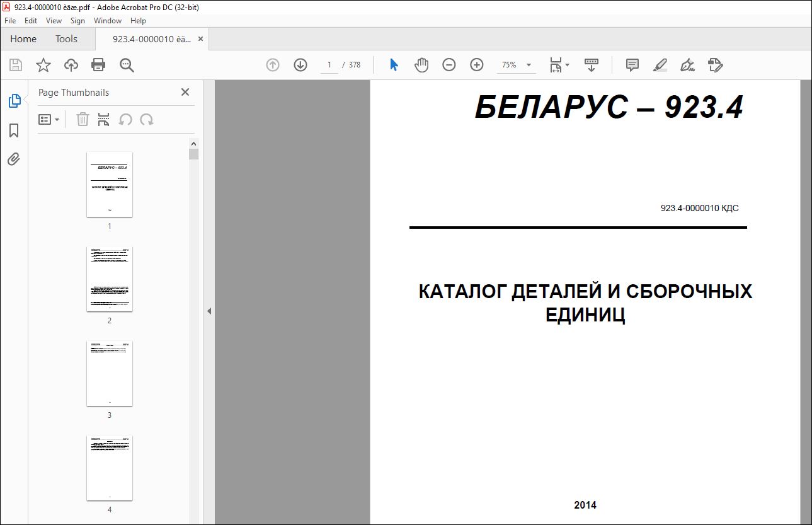Add a comment with the sticky note icon
The width and height of the screenshot is (812, 525).
point(632,65)
